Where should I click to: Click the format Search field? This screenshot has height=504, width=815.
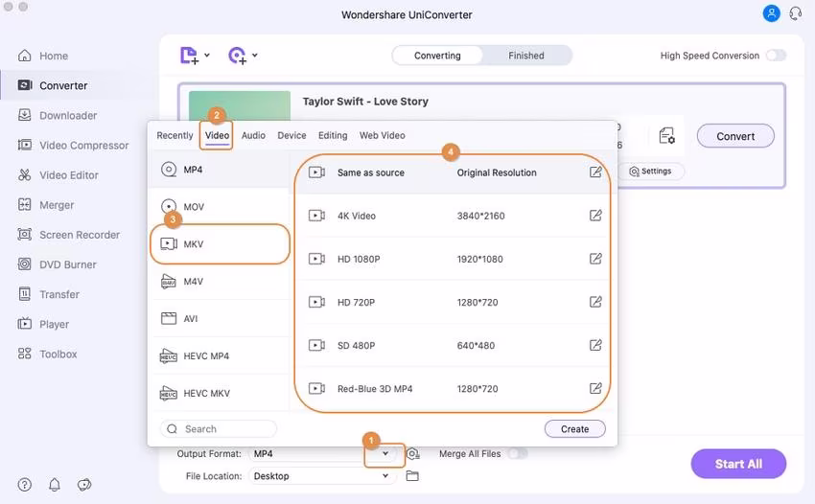click(219, 428)
